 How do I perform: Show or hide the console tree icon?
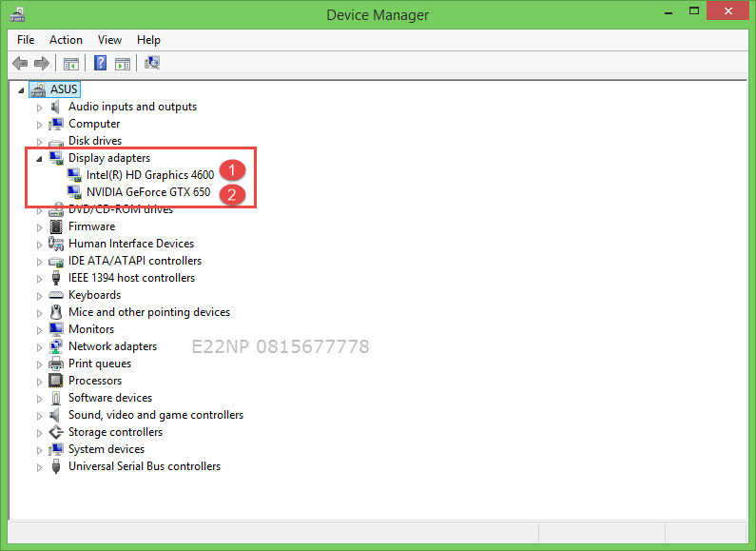71,63
